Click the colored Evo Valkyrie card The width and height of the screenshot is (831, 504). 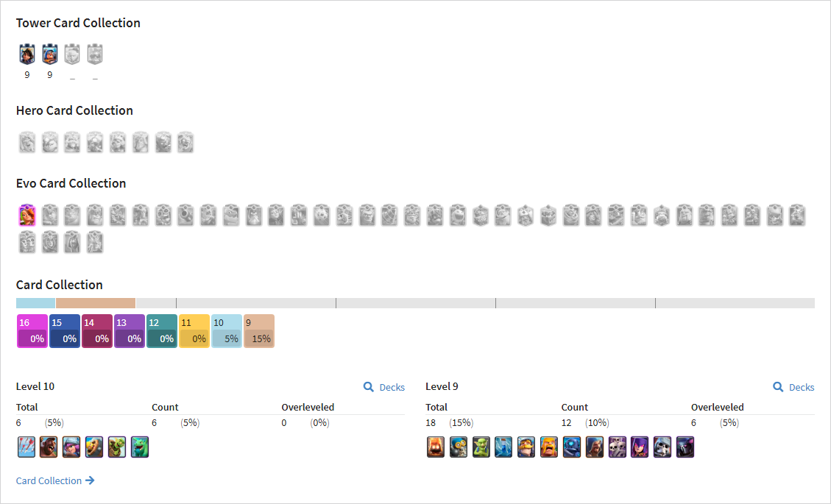click(27, 215)
